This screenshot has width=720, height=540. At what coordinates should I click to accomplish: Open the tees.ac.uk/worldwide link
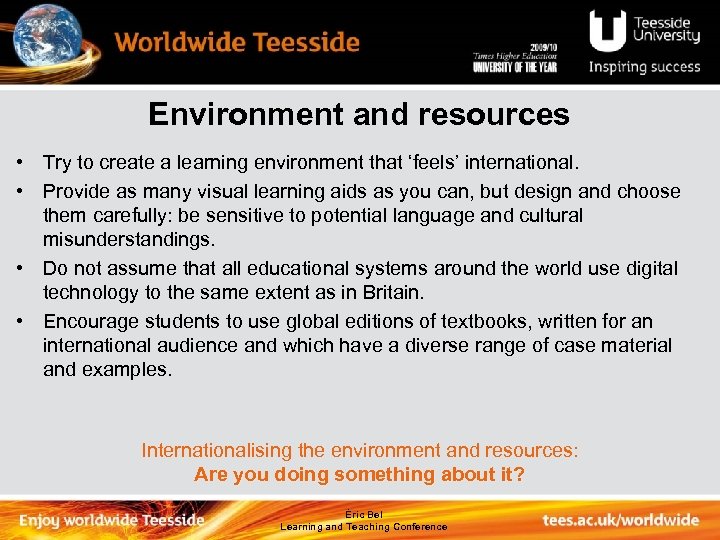[621, 520]
